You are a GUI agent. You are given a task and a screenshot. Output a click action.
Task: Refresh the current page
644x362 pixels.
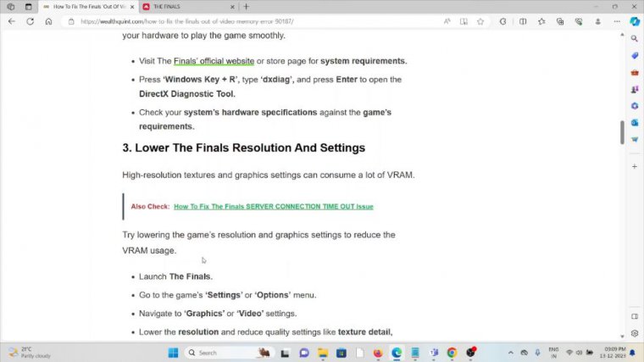(x=31, y=21)
